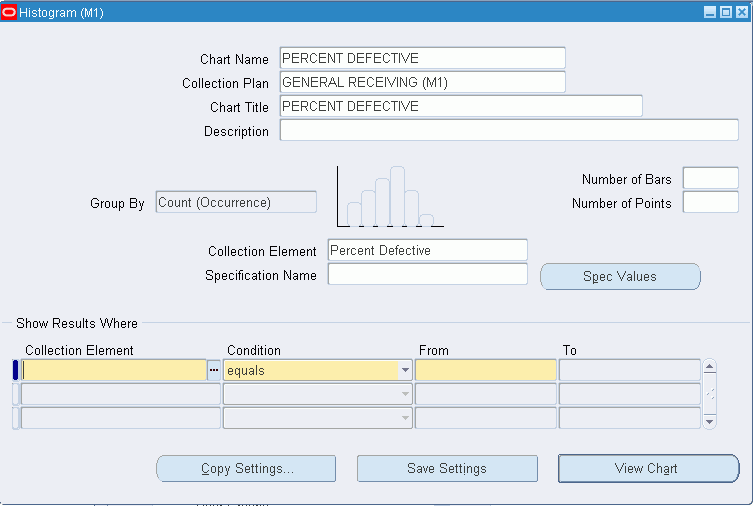Focus the Chart Title field
The height and width of the screenshot is (506, 753).
(x=461, y=106)
